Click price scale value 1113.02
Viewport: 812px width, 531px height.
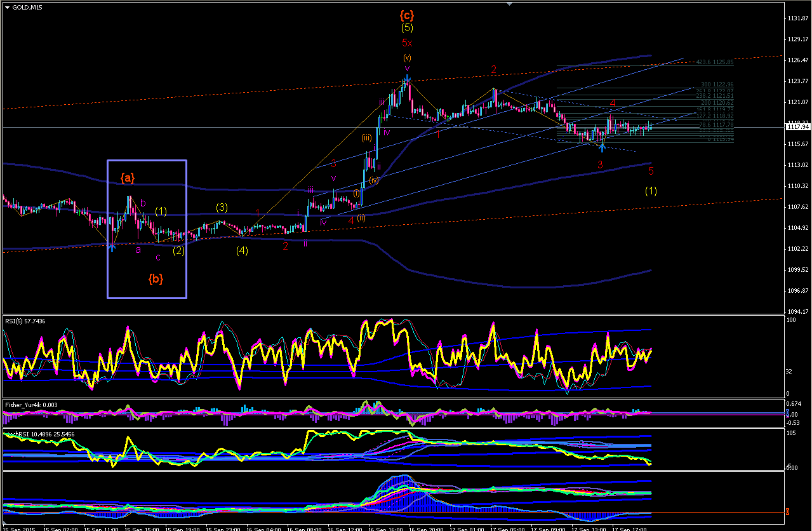[x=798, y=165]
